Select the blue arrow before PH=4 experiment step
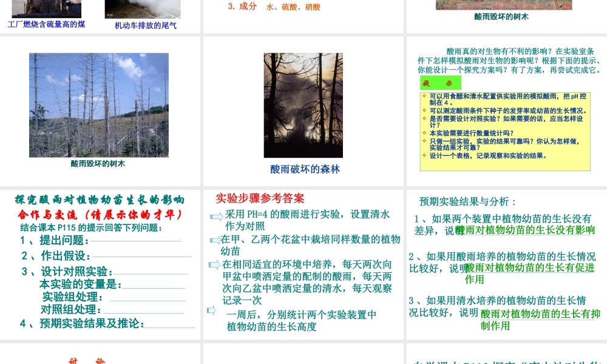 (215, 216)
